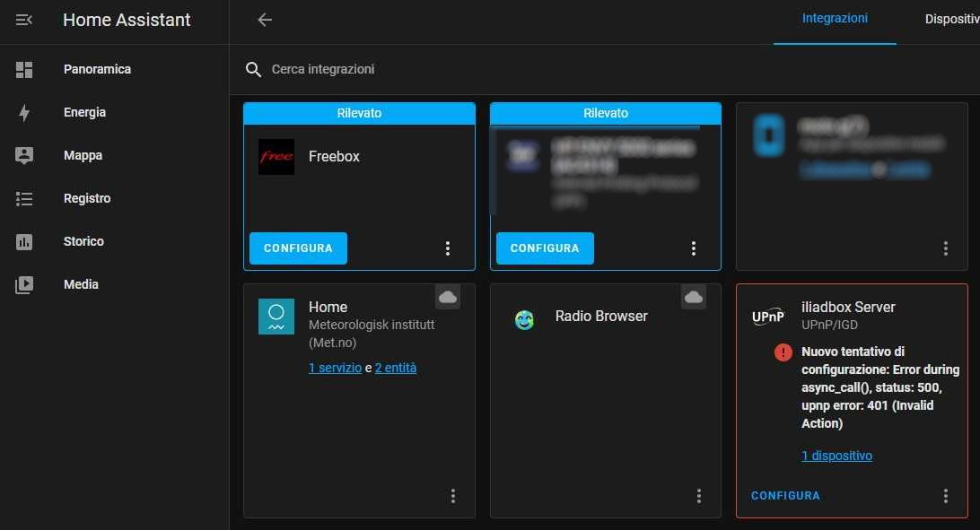The image size is (980, 530).
Task: Click the '2 entità' link
Action: (396, 368)
